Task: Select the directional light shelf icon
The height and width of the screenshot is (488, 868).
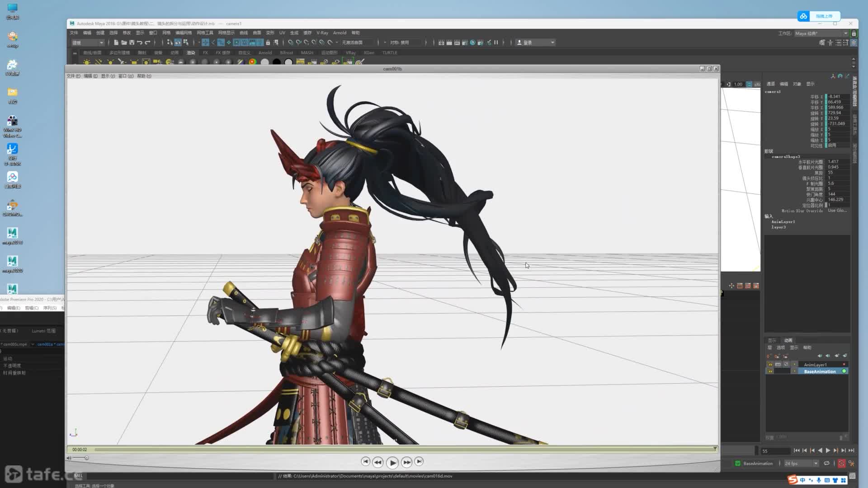Action: click(99, 62)
